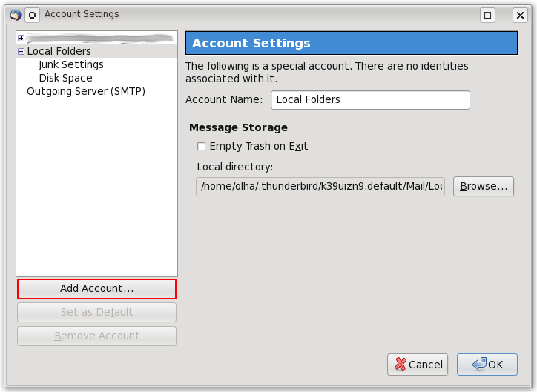
Task: Focus the Account Name text field
Action: [370, 99]
